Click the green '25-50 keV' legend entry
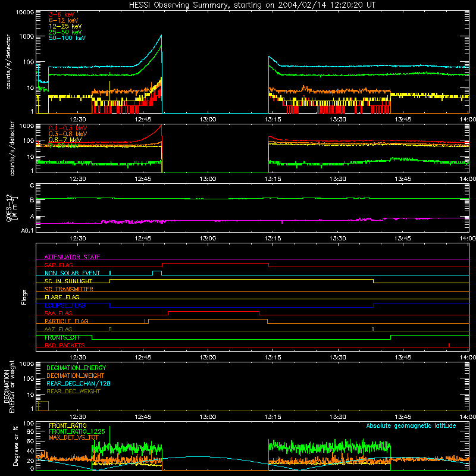The width and height of the screenshot is (476, 476). pyautogui.click(x=65, y=32)
